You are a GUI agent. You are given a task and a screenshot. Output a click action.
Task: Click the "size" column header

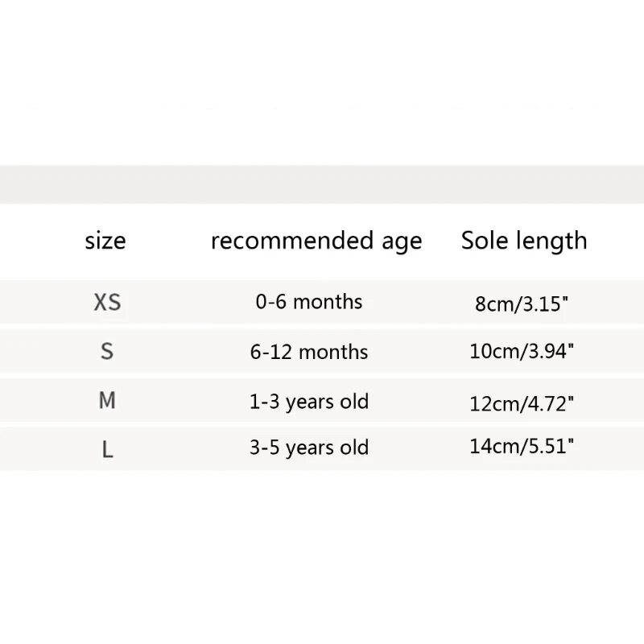pos(105,241)
